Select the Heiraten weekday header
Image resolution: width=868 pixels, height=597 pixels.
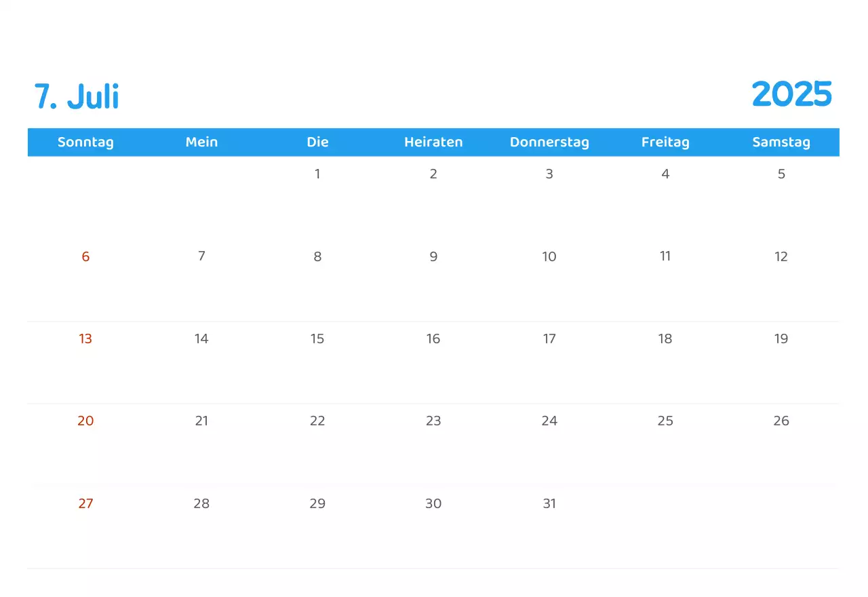click(x=433, y=142)
